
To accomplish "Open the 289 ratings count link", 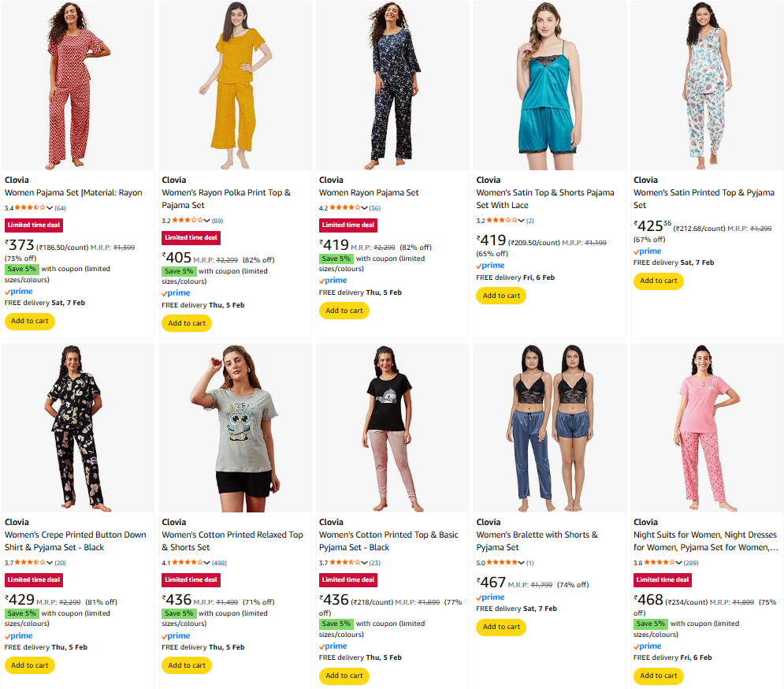I will pyautogui.click(x=692, y=563).
